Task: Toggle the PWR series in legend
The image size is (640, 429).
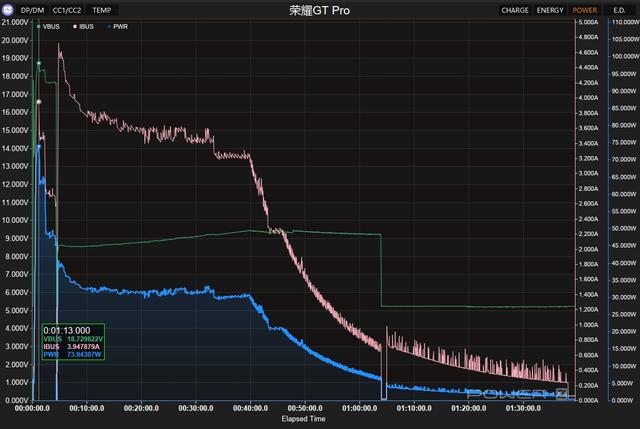Action: (x=118, y=27)
